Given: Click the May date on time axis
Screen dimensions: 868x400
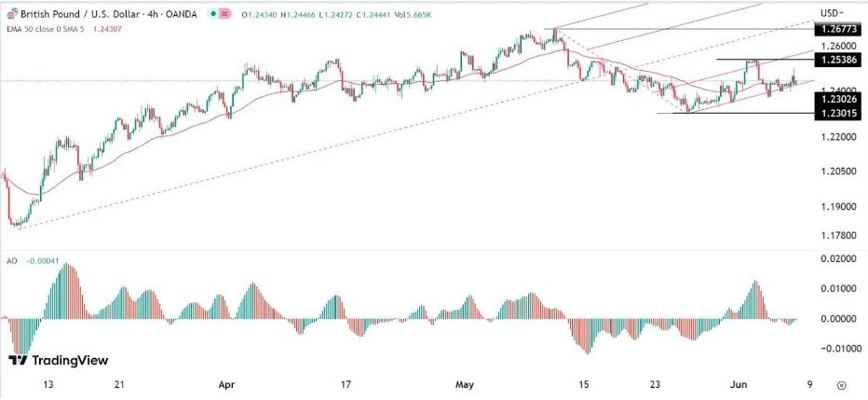Looking at the screenshot, I should (x=466, y=383).
